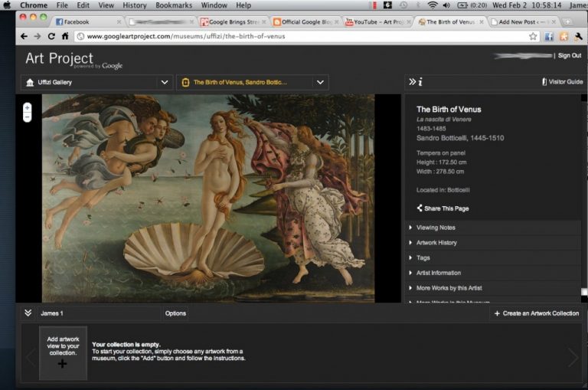Image resolution: width=588 pixels, height=390 pixels.
Task: Zoom in on the painting with plus
Action: pos(27,108)
